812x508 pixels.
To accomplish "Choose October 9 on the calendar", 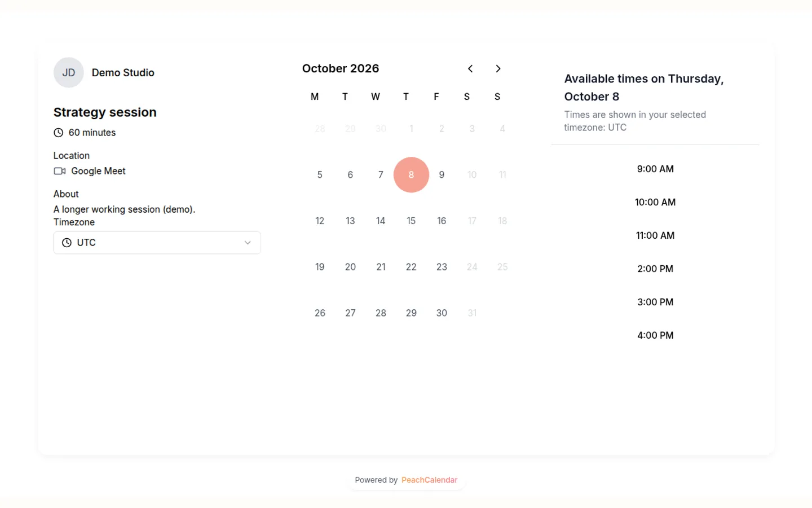I will pyautogui.click(x=442, y=175).
